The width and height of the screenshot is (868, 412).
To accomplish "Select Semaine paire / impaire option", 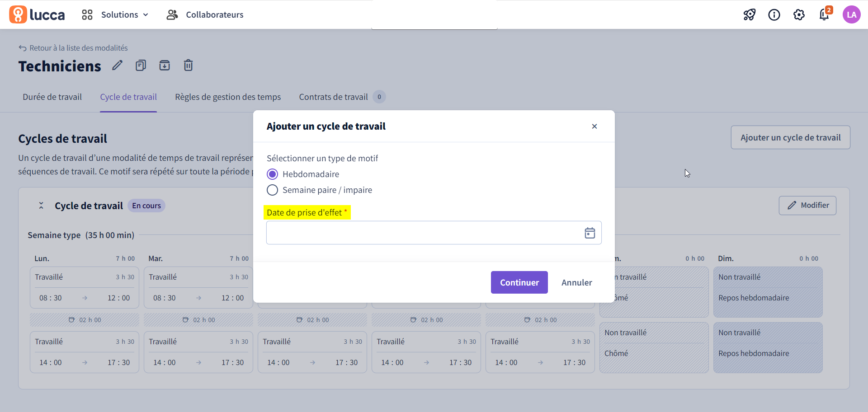I will 273,190.
